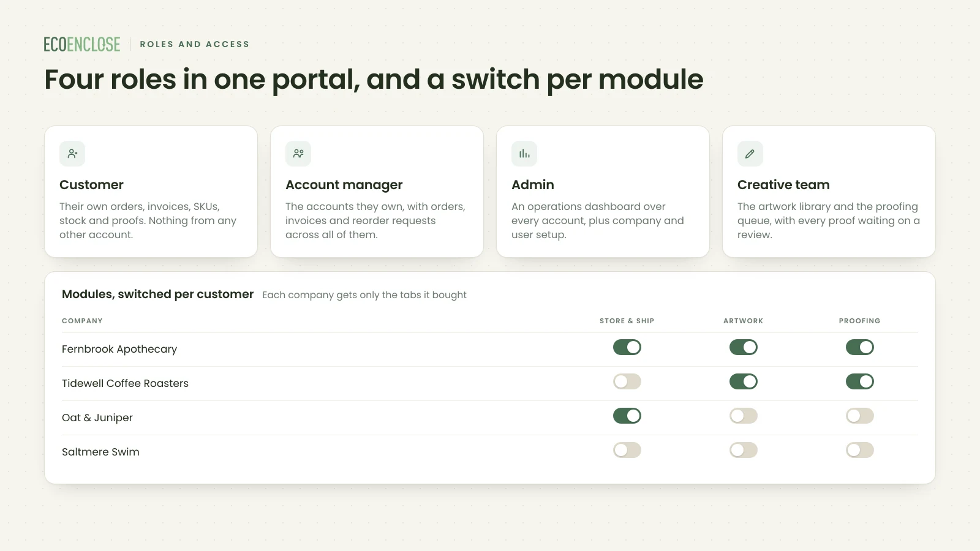Switch on Proofing for Oat & Juniper
The image size is (980, 551).
click(860, 416)
